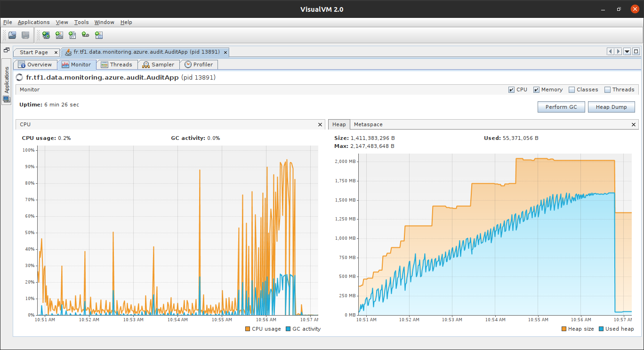644x350 pixels.
Task: Maximize the document window area
Action: (x=636, y=52)
